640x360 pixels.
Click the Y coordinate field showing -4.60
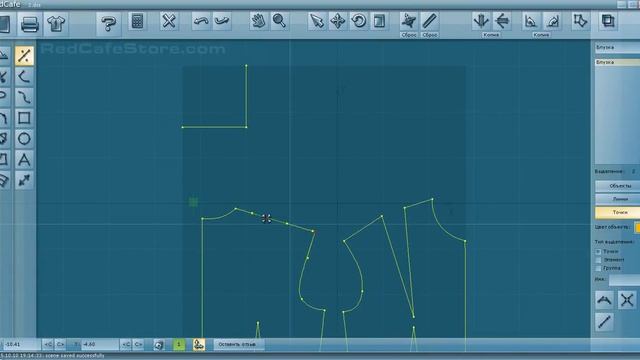pos(100,344)
